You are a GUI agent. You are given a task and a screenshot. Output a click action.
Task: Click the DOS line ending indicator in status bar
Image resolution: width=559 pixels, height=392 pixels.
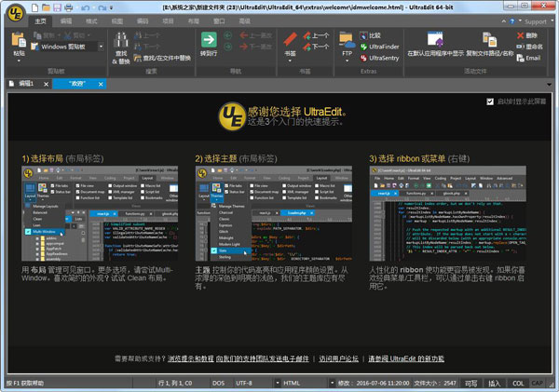(218, 384)
